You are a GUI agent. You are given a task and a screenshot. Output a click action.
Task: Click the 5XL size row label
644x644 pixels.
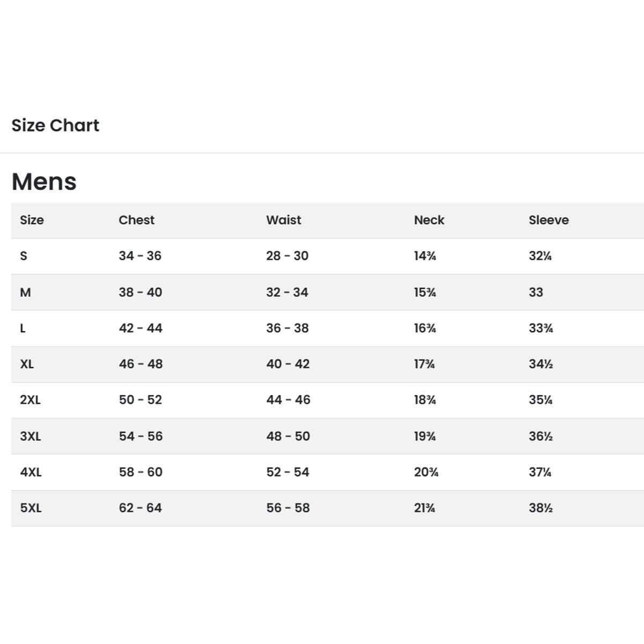point(31,508)
